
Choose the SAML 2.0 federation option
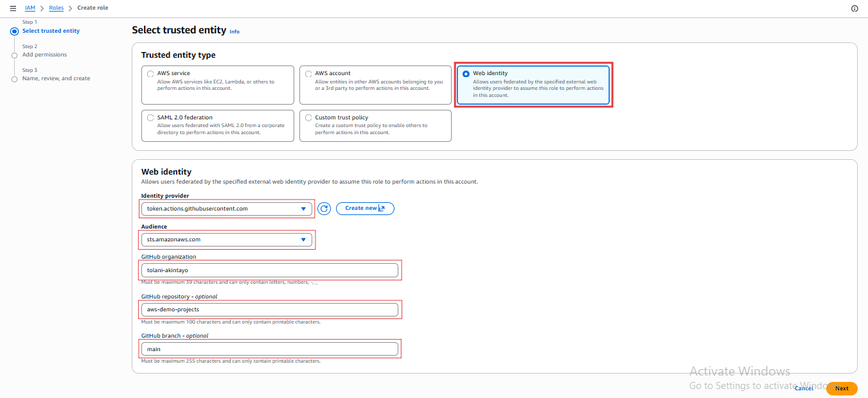[x=150, y=117]
